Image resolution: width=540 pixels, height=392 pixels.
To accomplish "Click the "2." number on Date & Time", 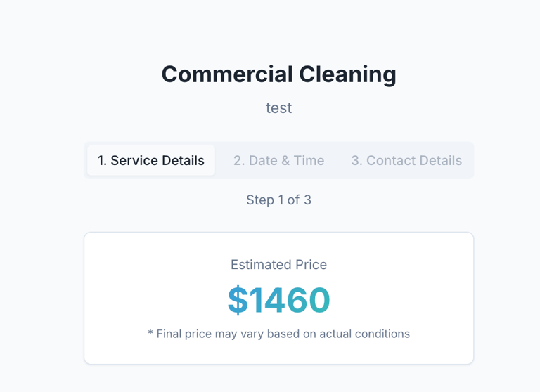I will click(239, 161).
